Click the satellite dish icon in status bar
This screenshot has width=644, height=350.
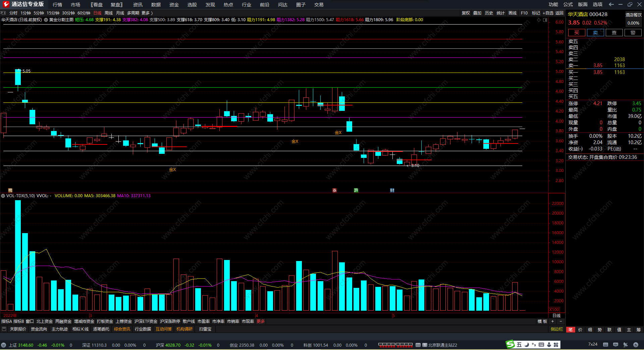click(626, 345)
